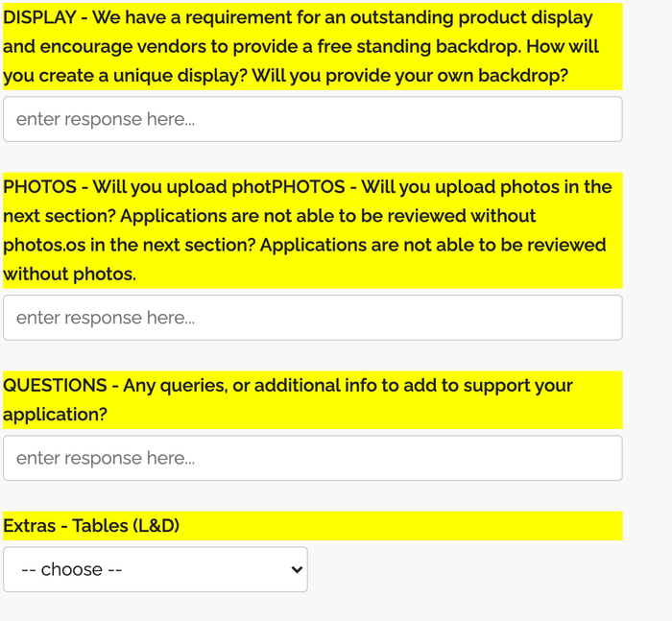Focus the PHOTOS question response field

point(312,318)
